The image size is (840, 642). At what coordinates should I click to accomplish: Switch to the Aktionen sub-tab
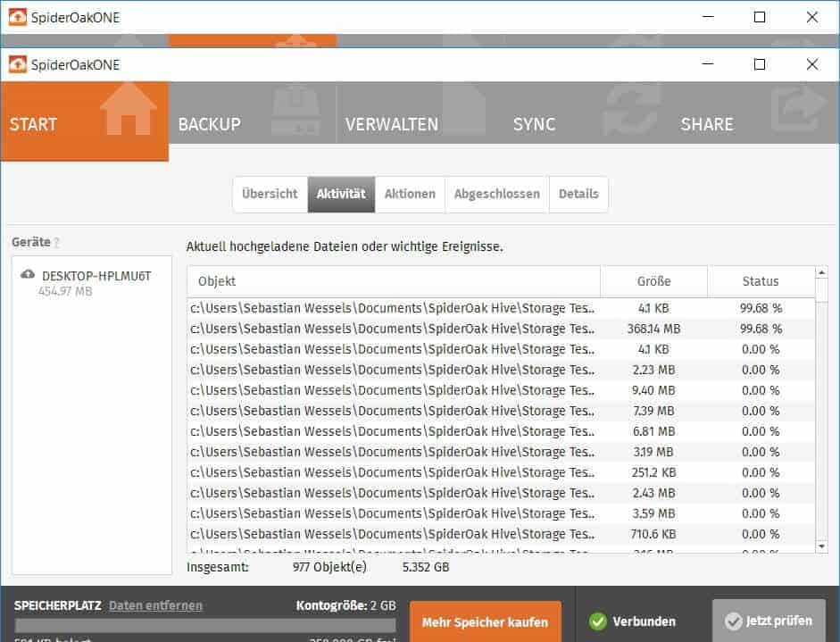[410, 194]
